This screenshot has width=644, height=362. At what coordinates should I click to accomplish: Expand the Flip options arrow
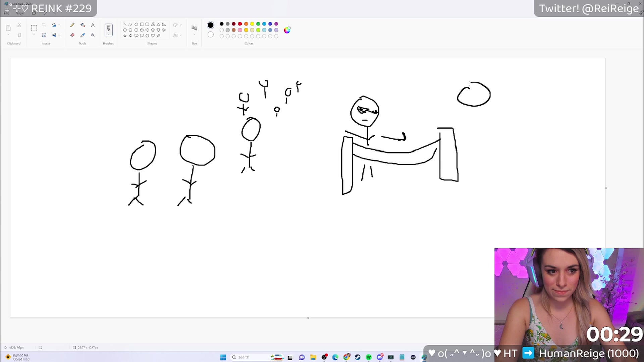tap(59, 35)
